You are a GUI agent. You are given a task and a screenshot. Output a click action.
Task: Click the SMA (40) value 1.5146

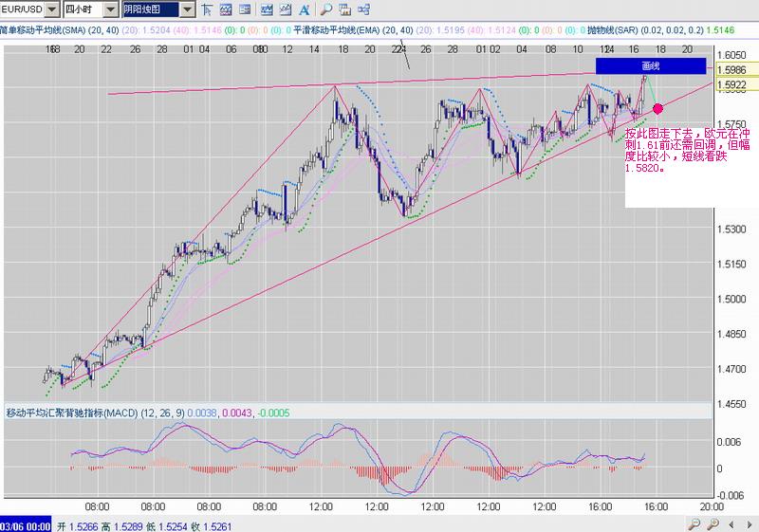tap(208, 30)
